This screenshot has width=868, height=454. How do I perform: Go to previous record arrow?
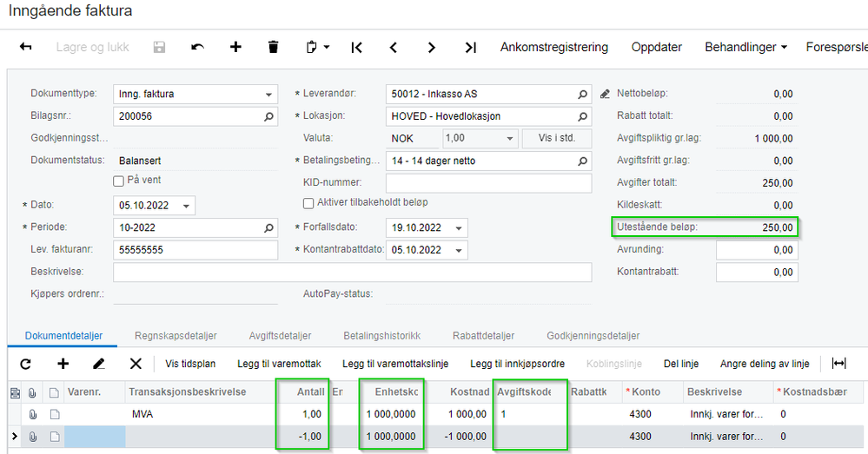click(x=394, y=48)
